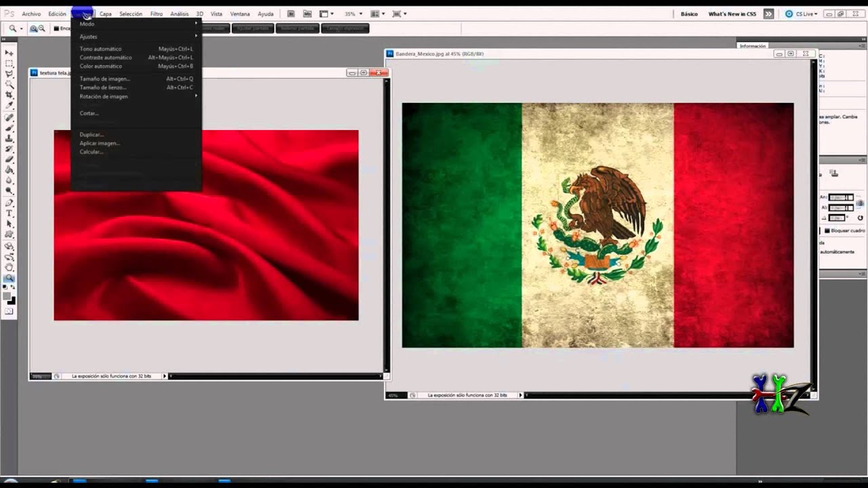Open the Archivo menu
This screenshot has width=868, height=488.
point(31,14)
